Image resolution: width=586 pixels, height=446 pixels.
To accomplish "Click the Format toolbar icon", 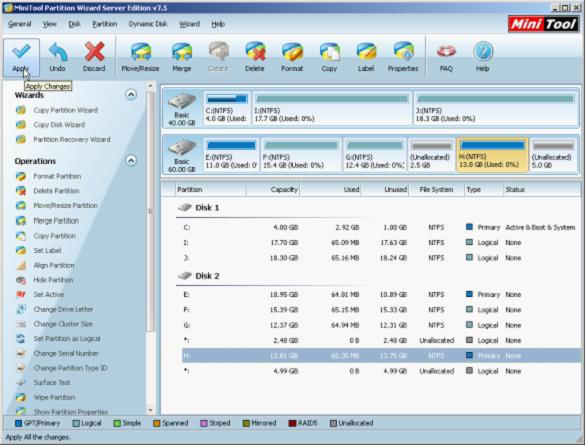I will tap(292, 52).
